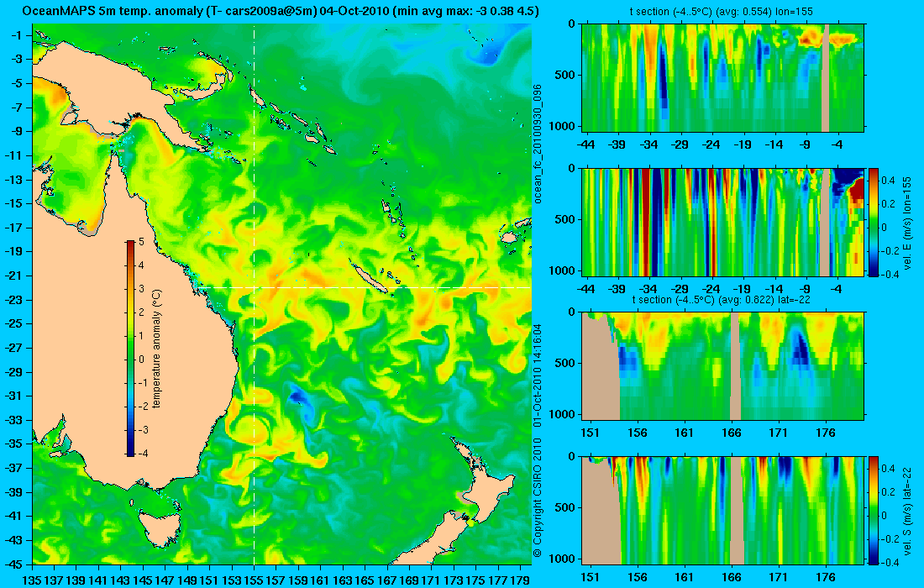Image resolution: width=924 pixels, height=588 pixels.
Task: Click the dark blue cold eddy in Tasman Sea
Action: tap(297, 396)
